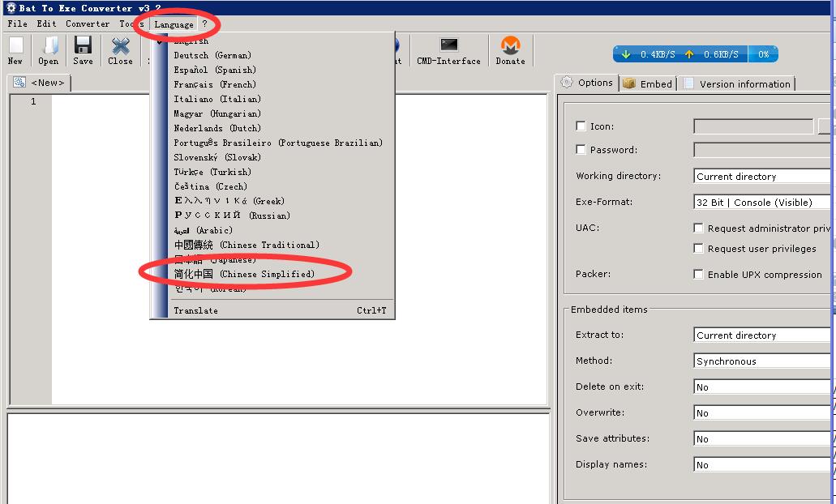Open the Method dropdown set to Synchronous
Viewport: 836px width, 504px height.
762,361
